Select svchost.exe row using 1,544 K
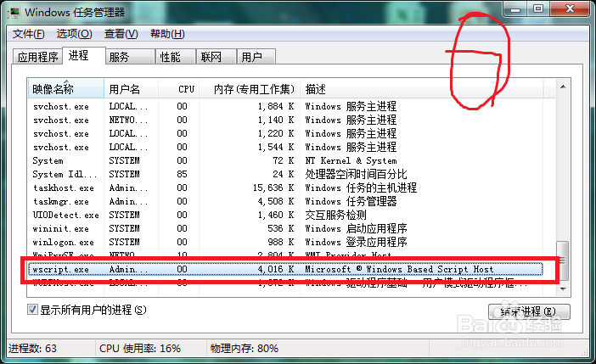Screen dimensions: 596x364 285,147
